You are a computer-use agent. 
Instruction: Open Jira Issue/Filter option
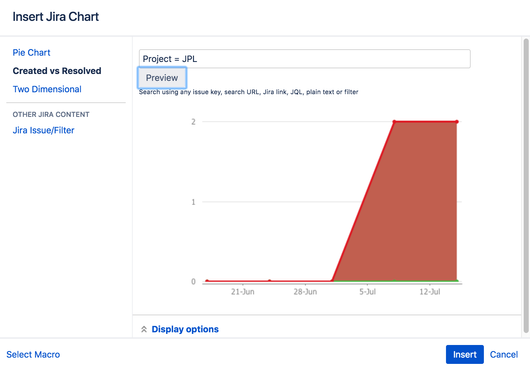click(x=43, y=130)
